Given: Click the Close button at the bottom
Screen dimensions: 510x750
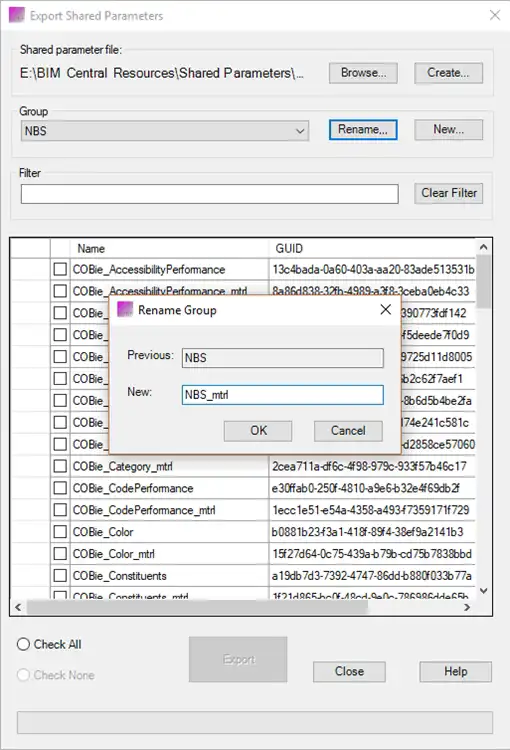Looking at the screenshot, I should (349, 672).
